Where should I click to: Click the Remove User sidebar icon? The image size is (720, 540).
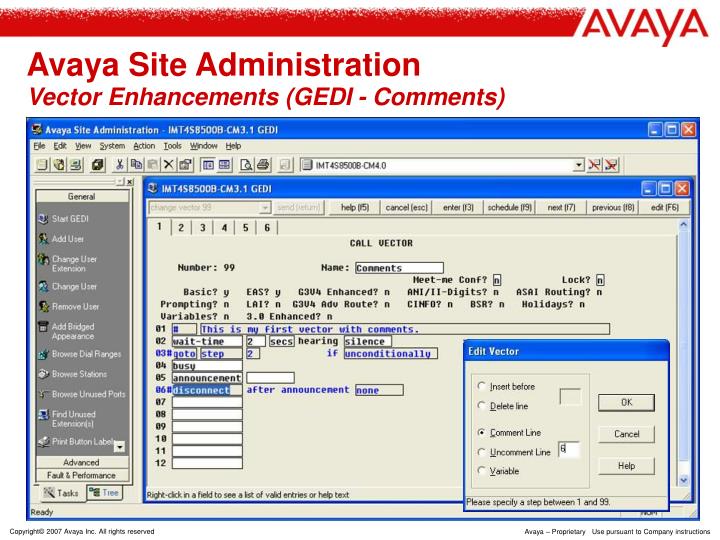[43, 306]
